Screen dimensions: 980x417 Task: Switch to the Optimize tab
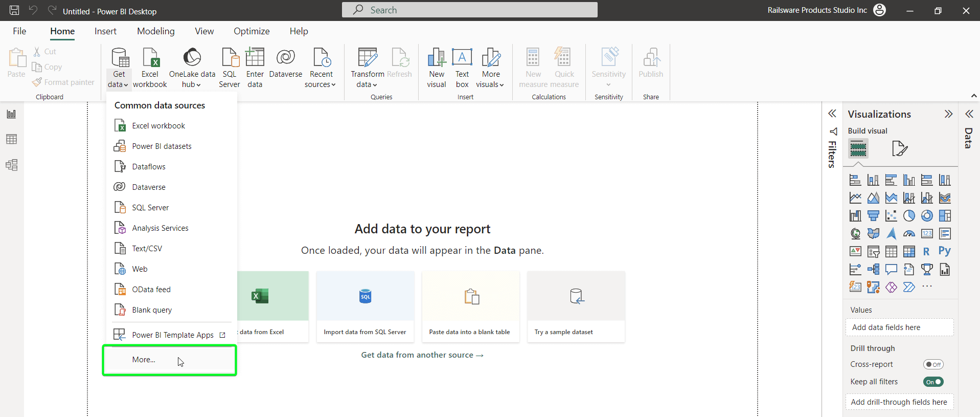click(x=252, y=31)
